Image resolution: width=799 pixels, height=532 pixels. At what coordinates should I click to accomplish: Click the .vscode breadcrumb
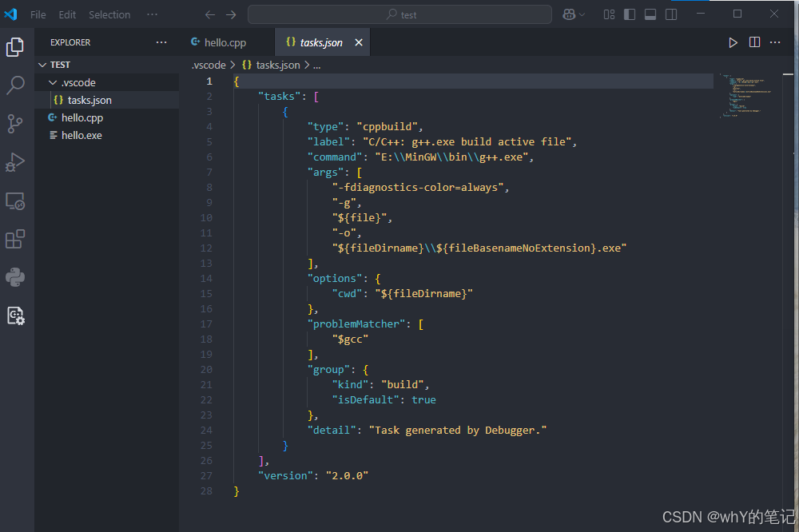(209, 66)
